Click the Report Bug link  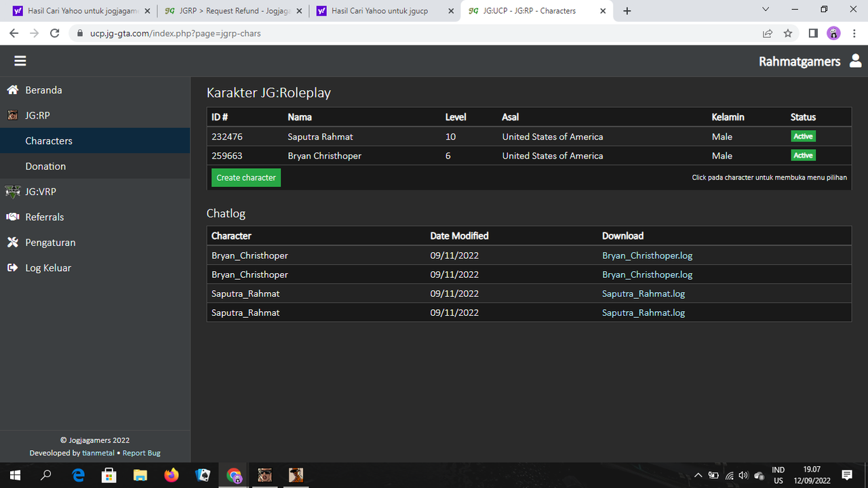click(142, 453)
